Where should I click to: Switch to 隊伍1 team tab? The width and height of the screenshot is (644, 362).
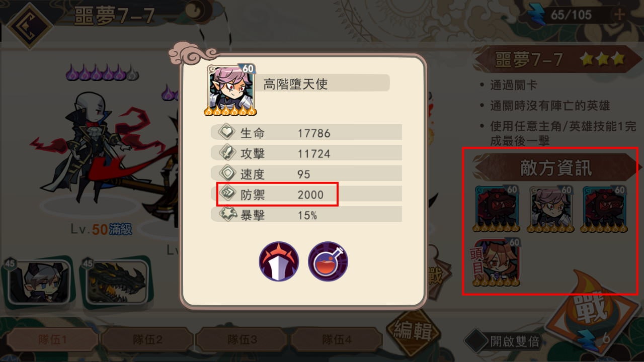(x=52, y=340)
